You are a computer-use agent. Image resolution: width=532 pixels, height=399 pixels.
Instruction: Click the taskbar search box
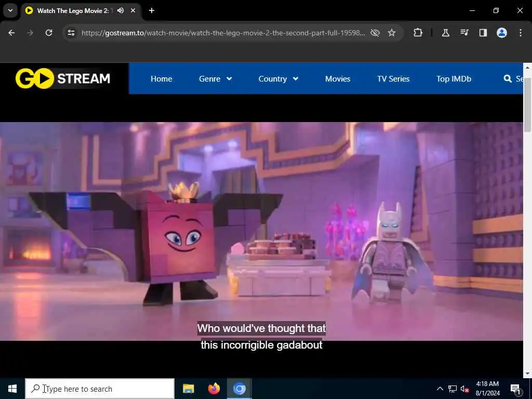click(x=100, y=389)
